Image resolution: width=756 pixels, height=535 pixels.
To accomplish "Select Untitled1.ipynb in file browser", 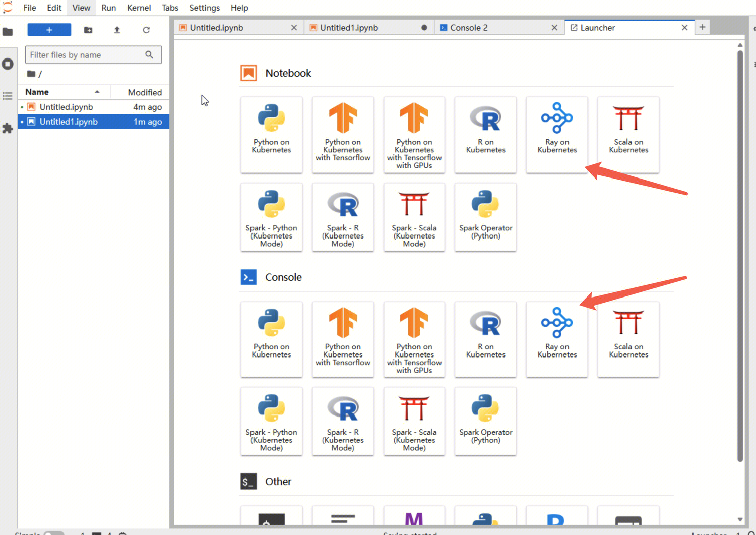I will (94, 122).
